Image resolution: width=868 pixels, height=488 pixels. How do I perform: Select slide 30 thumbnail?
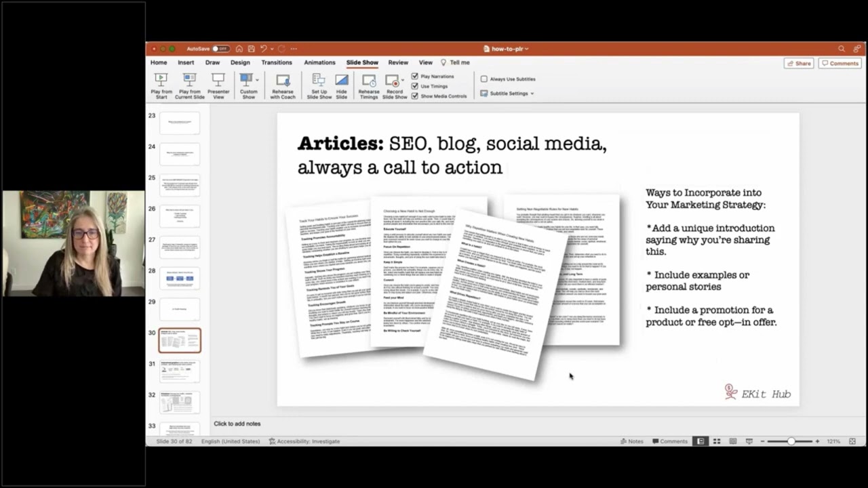point(180,340)
